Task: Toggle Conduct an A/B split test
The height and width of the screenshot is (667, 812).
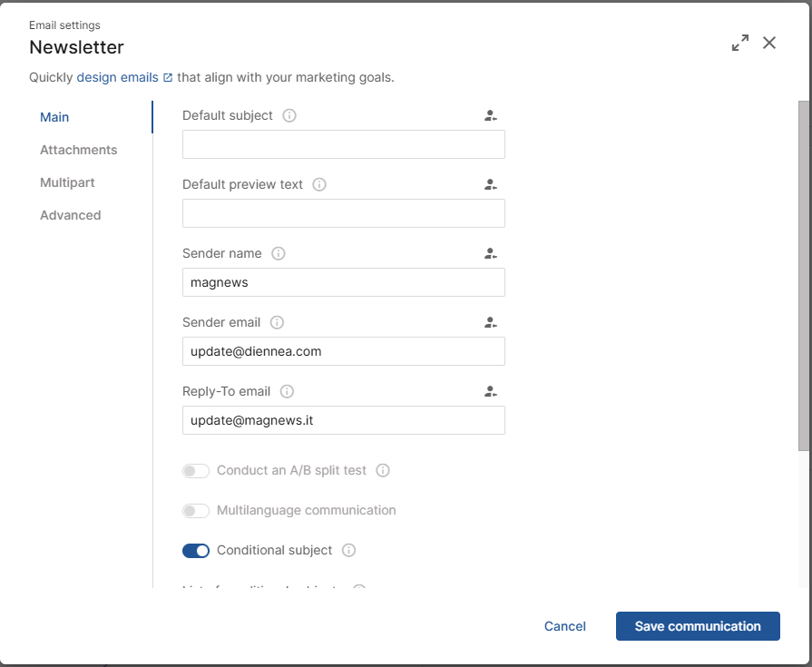Action: coord(196,471)
